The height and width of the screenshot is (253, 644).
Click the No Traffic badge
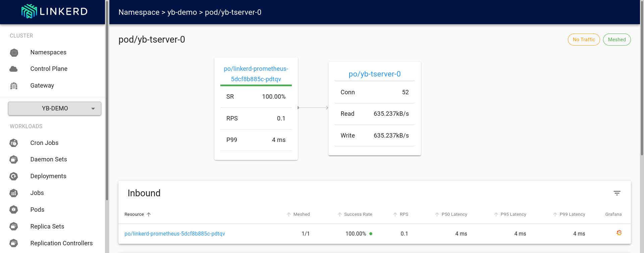pyautogui.click(x=584, y=40)
